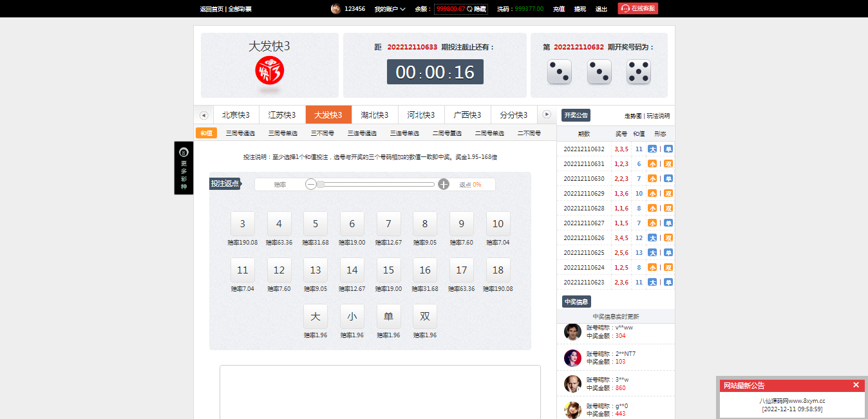
Task: Select sum value 10 bet tile
Action: click(498, 224)
